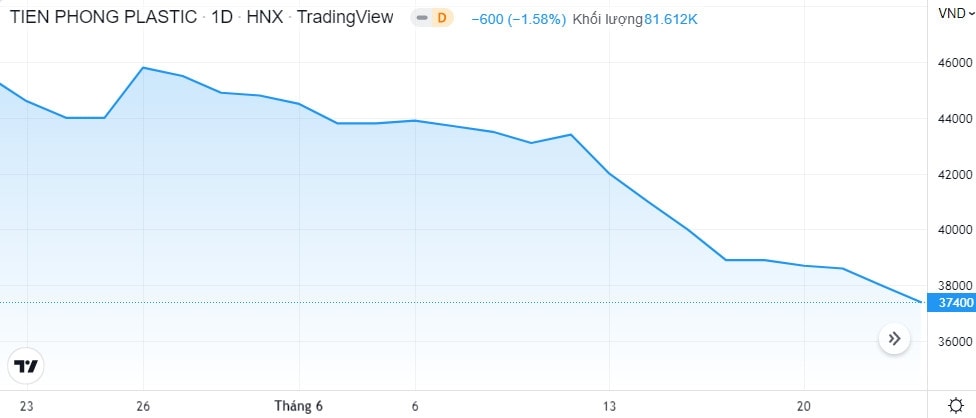Image resolution: width=976 pixels, height=418 pixels.
Task: Click the 'Tháng 6' time axis label
Action: pyautogui.click(x=299, y=406)
